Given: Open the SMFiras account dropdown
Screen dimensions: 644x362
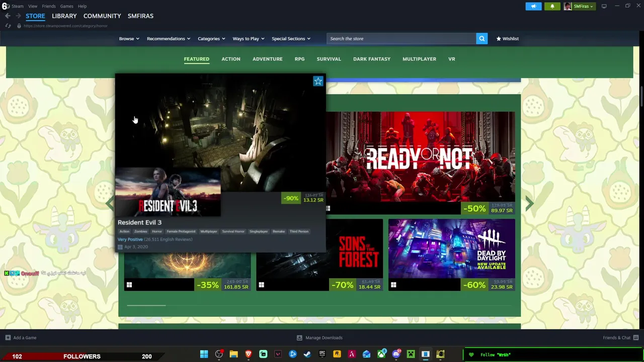Looking at the screenshot, I should [584, 6].
